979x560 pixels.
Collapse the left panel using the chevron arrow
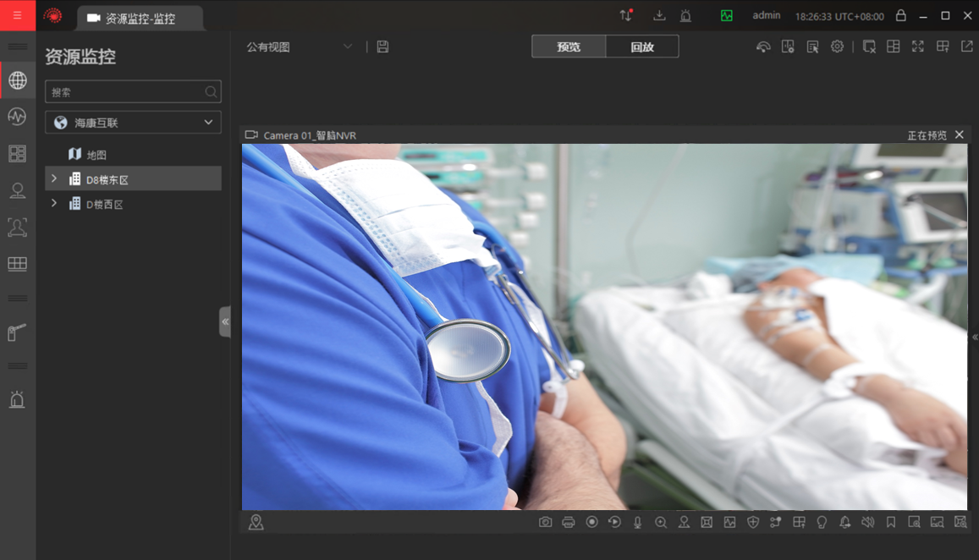225,321
